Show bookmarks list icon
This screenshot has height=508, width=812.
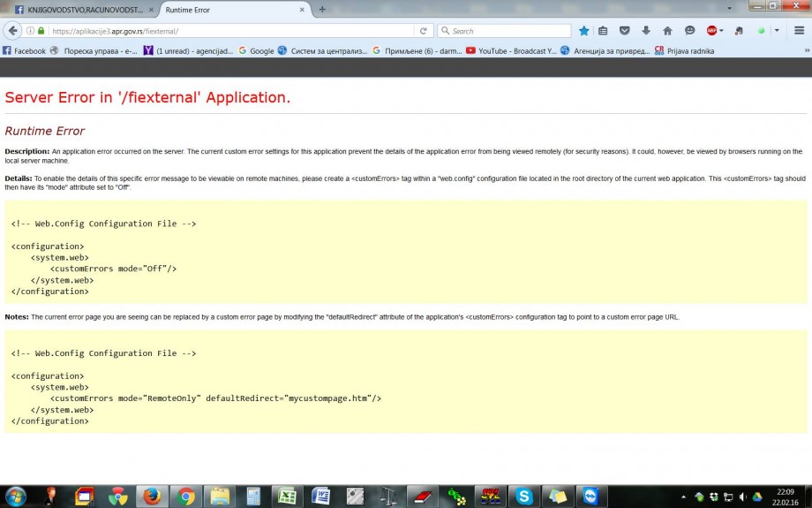603,31
